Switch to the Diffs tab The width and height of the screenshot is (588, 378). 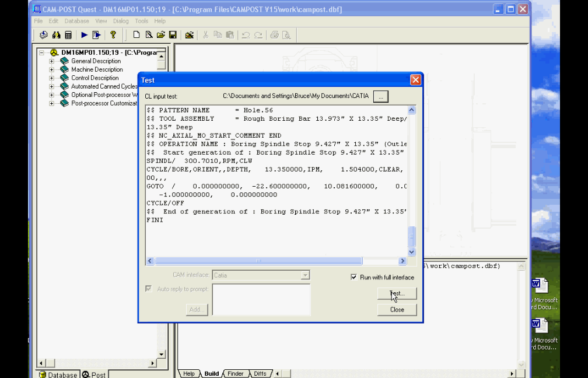tap(260, 373)
